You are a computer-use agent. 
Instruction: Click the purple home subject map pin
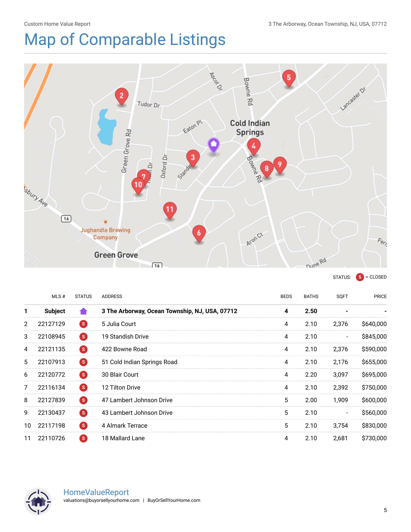click(x=213, y=145)
